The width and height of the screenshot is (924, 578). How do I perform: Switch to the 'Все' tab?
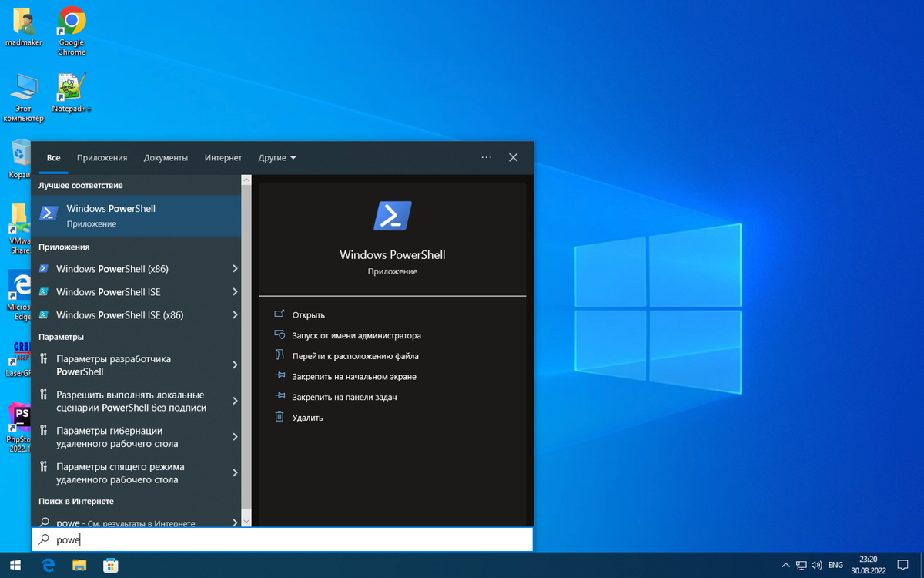[53, 157]
